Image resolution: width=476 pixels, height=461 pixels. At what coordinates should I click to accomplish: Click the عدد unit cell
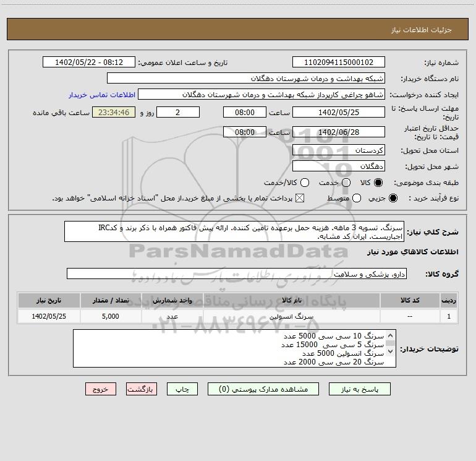[172, 316]
